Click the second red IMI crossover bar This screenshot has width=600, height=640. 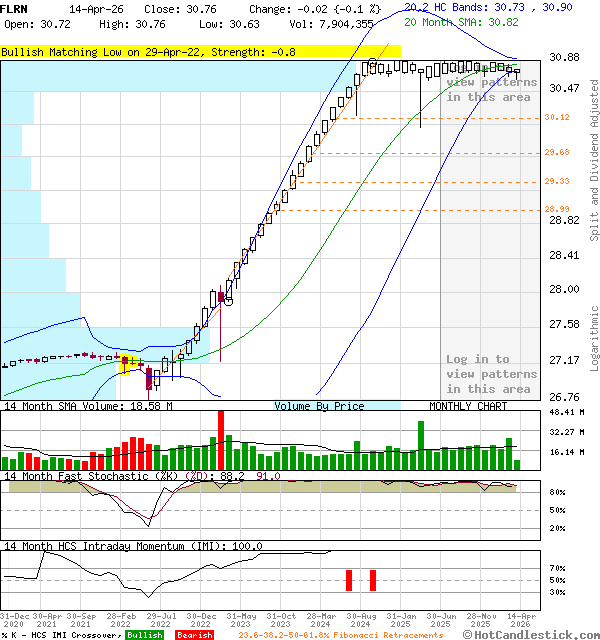(x=373, y=580)
